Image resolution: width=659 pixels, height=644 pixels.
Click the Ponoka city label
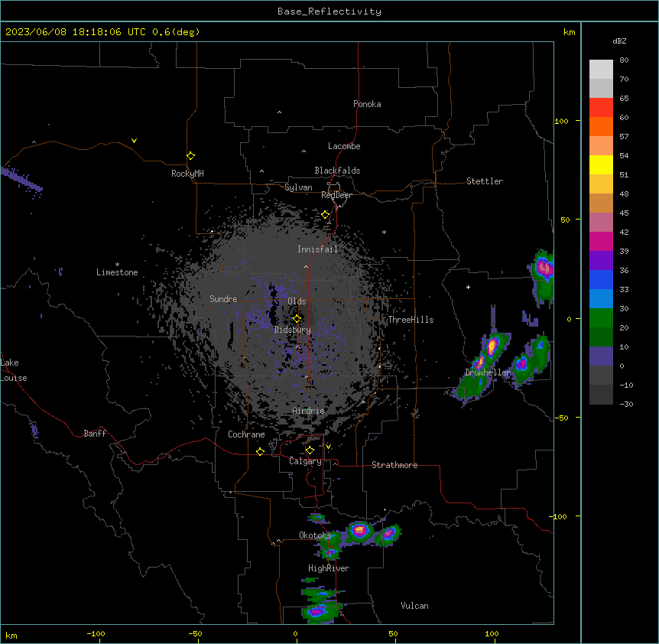coord(367,104)
